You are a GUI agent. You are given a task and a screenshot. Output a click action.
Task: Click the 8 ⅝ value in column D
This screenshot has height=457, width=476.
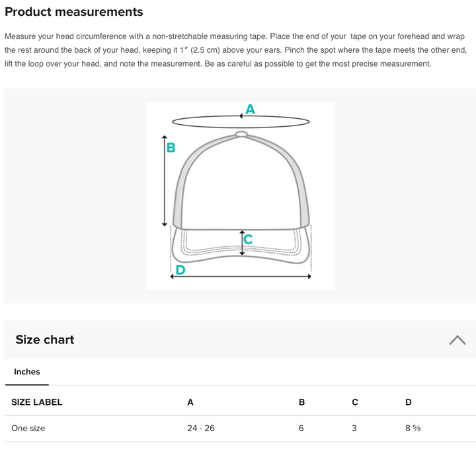pos(413,428)
